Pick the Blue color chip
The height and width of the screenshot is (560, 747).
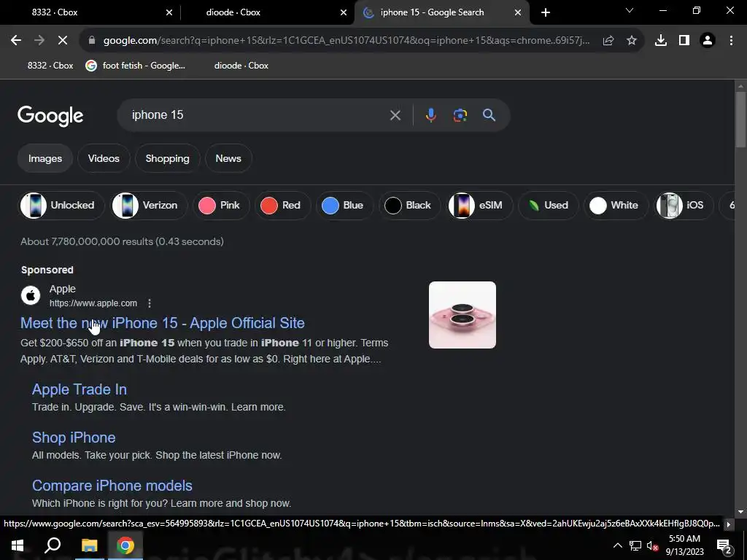tap(344, 205)
